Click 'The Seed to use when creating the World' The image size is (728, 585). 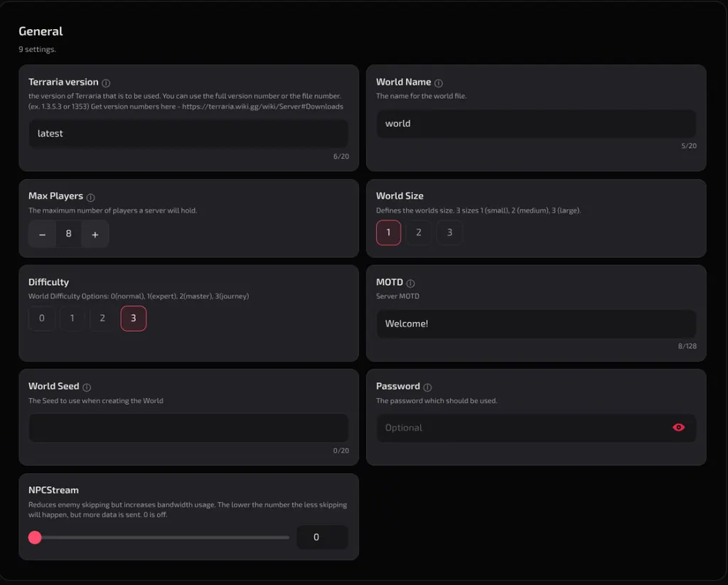(x=96, y=401)
